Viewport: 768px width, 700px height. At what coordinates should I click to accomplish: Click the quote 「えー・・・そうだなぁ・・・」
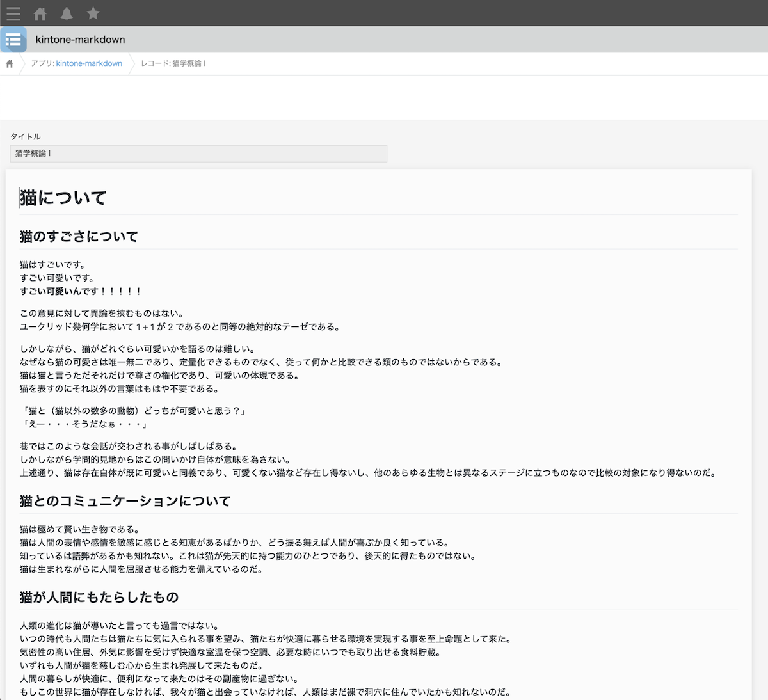click(x=84, y=424)
